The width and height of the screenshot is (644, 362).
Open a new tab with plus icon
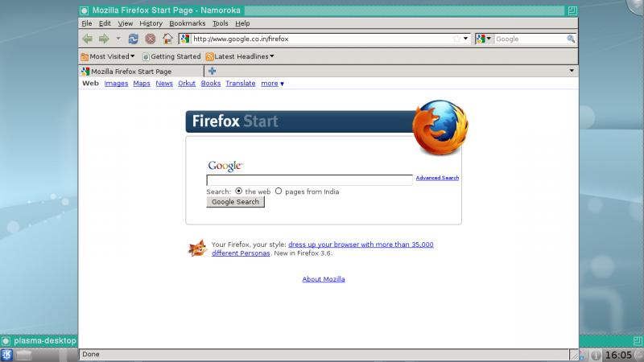(x=212, y=71)
